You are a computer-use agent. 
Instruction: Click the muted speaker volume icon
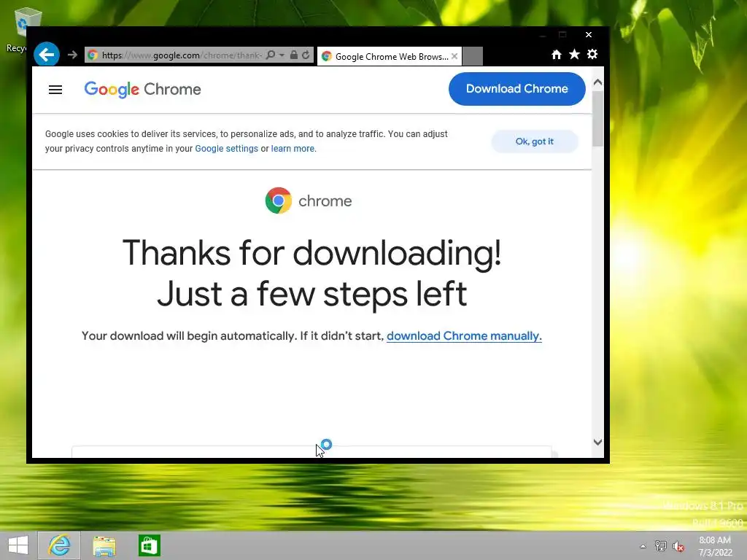pyautogui.click(x=678, y=546)
